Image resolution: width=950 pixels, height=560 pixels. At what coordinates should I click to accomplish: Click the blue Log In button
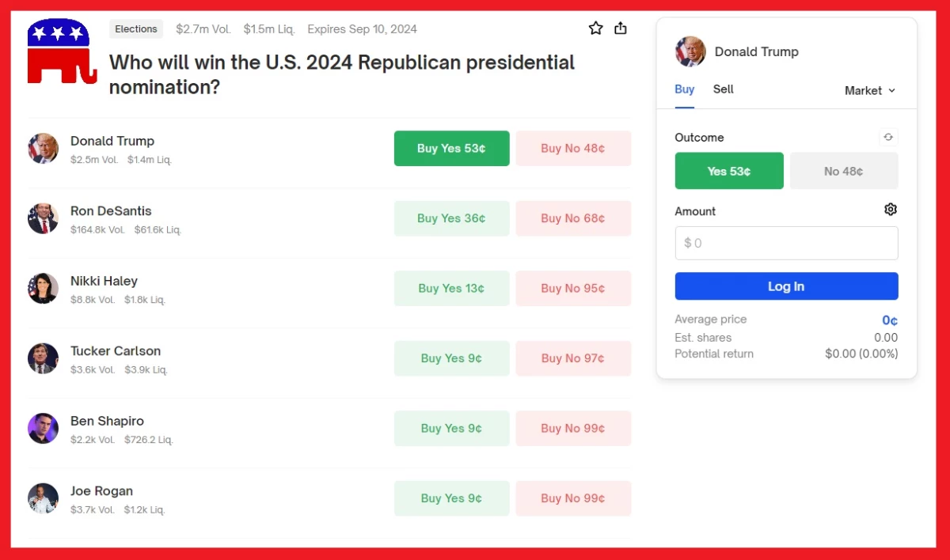pyautogui.click(x=786, y=286)
